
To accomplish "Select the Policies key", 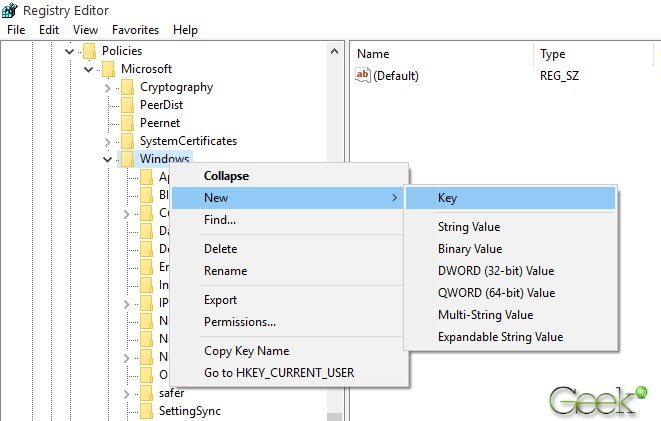I will click(122, 51).
